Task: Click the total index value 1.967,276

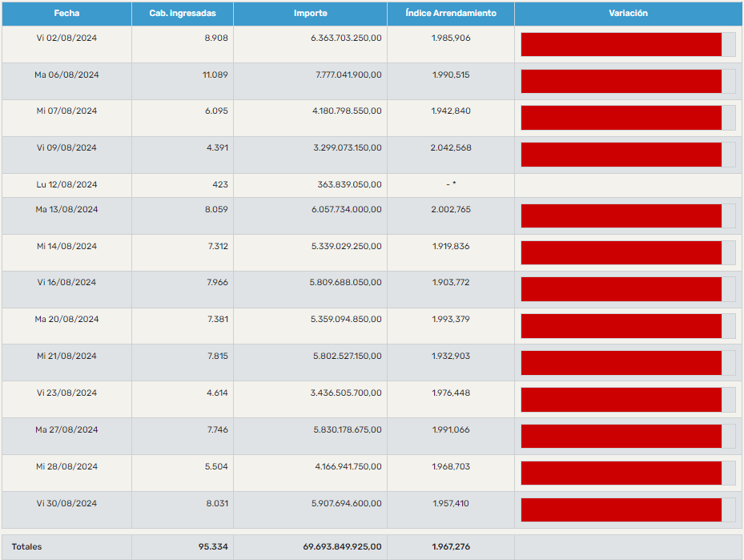Action: 450,547
